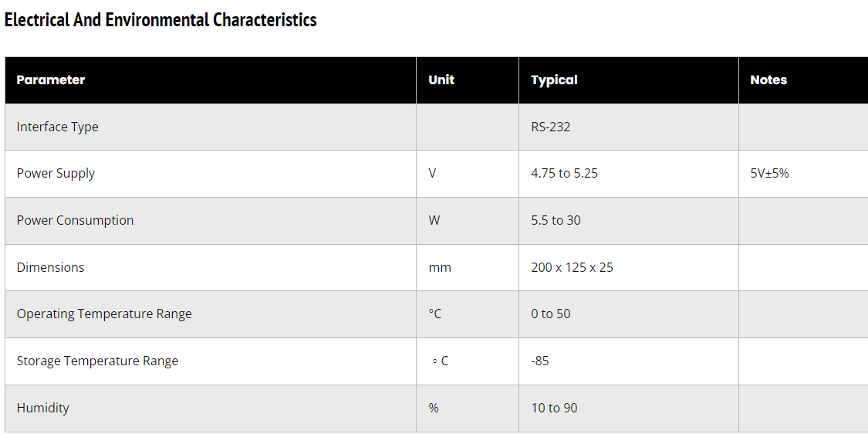Click the Interface Type row label
This screenshot has height=434, width=868.
point(58,127)
